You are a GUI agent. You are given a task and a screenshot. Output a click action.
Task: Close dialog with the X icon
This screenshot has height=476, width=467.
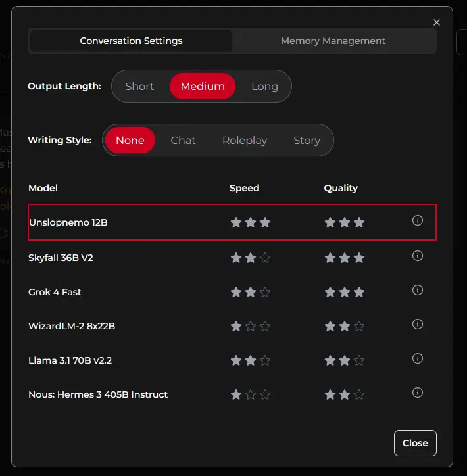[x=437, y=22]
